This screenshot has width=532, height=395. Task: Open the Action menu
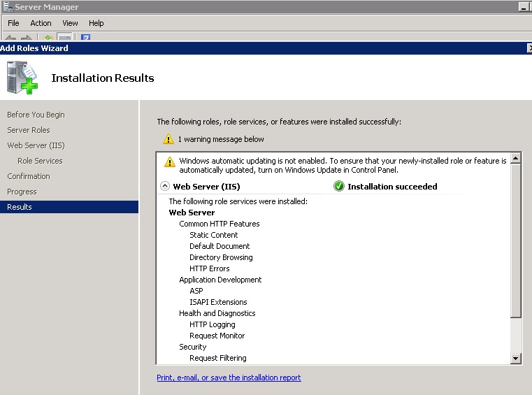(x=41, y=23)
